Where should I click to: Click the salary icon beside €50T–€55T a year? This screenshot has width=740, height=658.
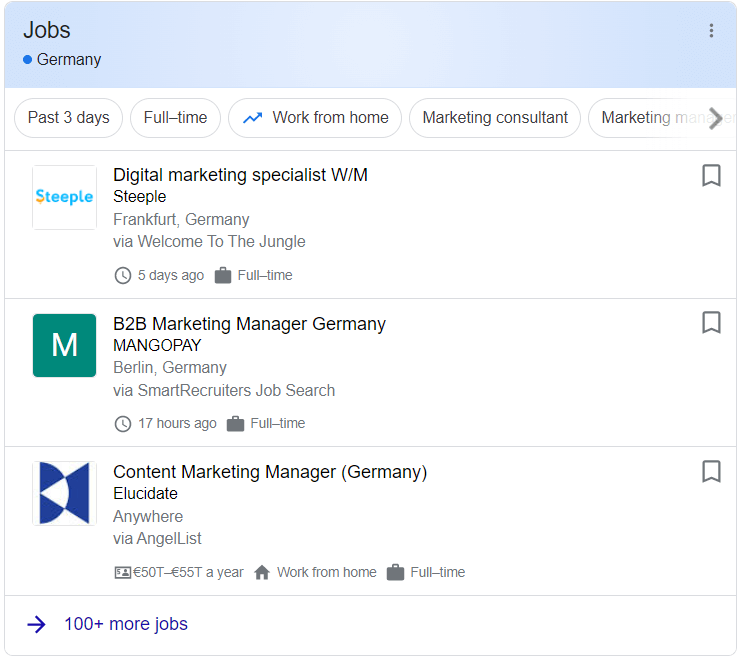pos(123,573)
